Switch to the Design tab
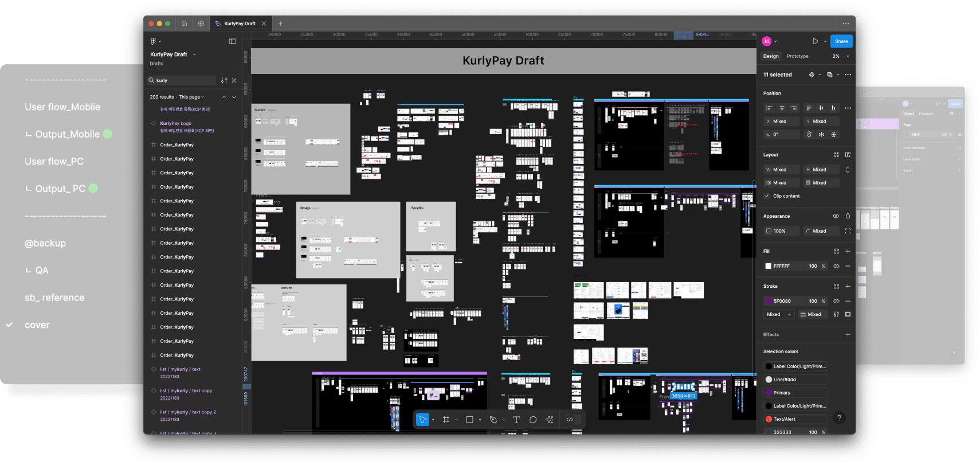Image resolution: width=980 pixels, height=465 pixels. (x=771, y=56)
